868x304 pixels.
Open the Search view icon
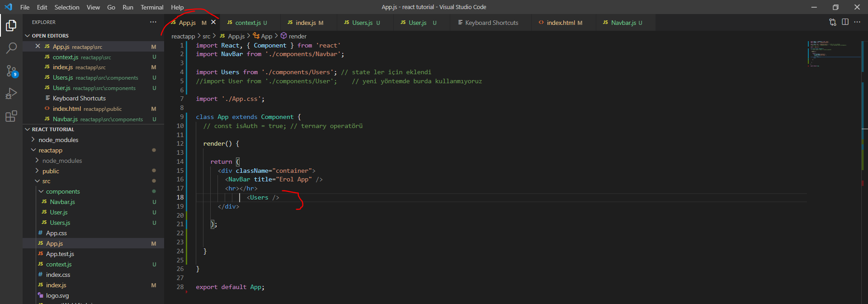[x=11, y=48]
